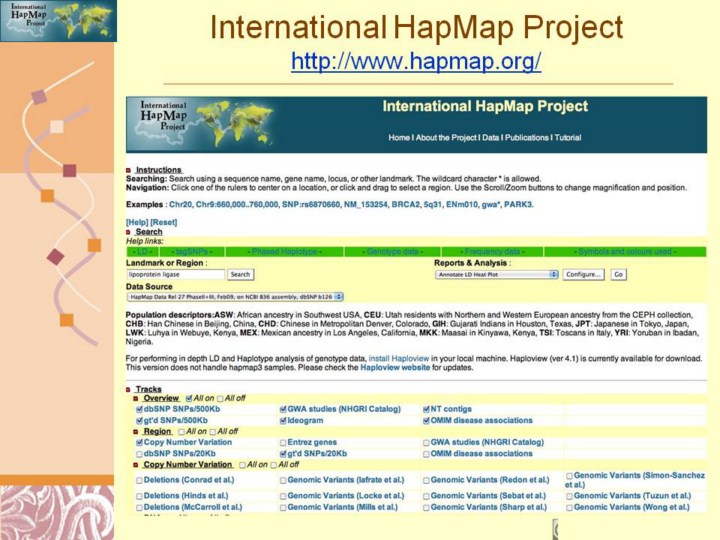Open the Annotate LD Heat Plot dropdown
Screen dimensions: 720x540
point(496,274)
